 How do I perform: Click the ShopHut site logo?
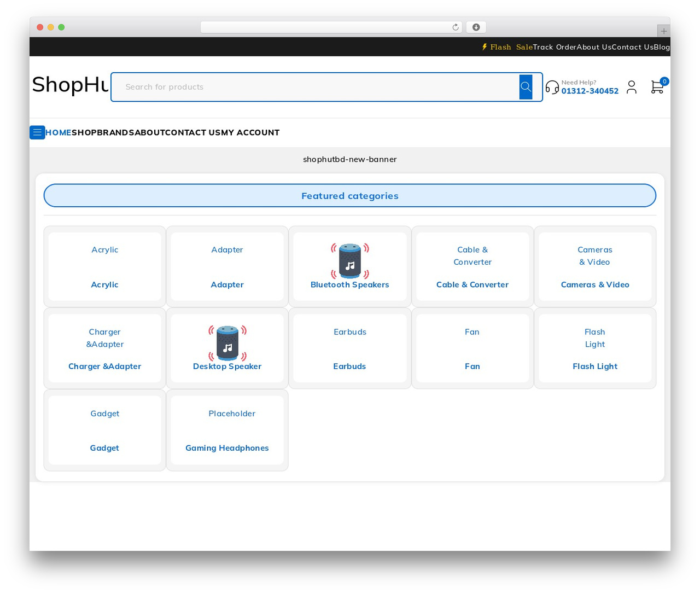70,85
